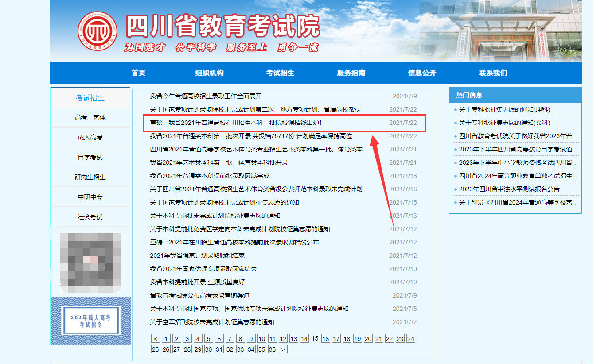Go to previous page with < button

tap(156, 339)
